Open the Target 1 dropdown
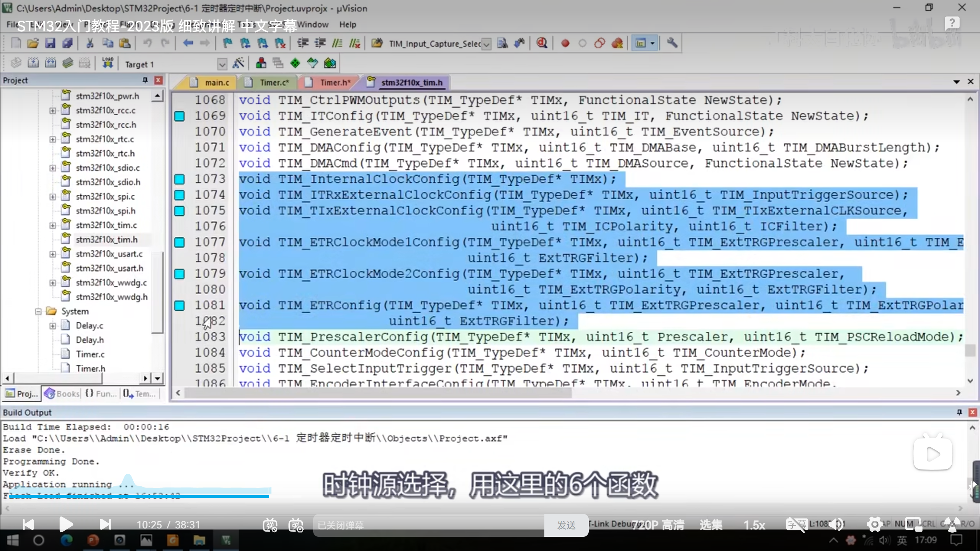 [x=222, y=64]
